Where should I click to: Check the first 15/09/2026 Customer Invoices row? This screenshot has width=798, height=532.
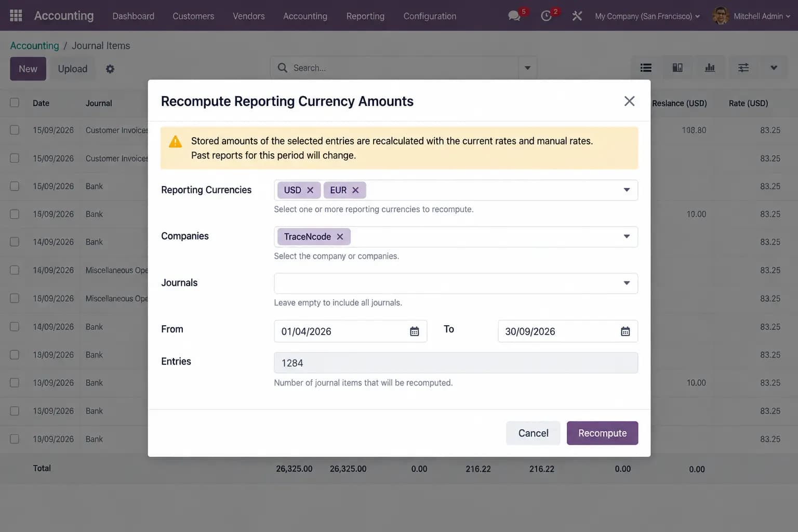pyautogui.click(x=15, y=130)
